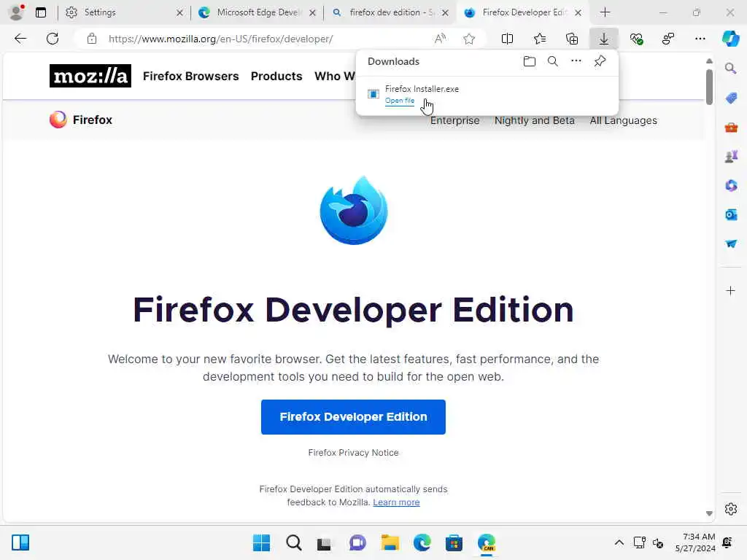The height and width of the screenshot is (560, 747).
Task: Open the sidebar Microsoft 365 icon
Action: coord(731,185)
